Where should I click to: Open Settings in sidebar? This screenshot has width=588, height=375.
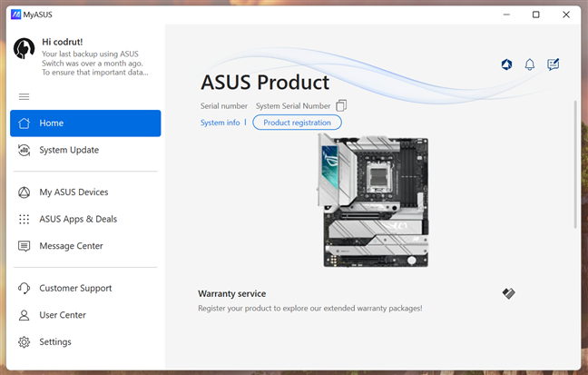click(85, 342)
